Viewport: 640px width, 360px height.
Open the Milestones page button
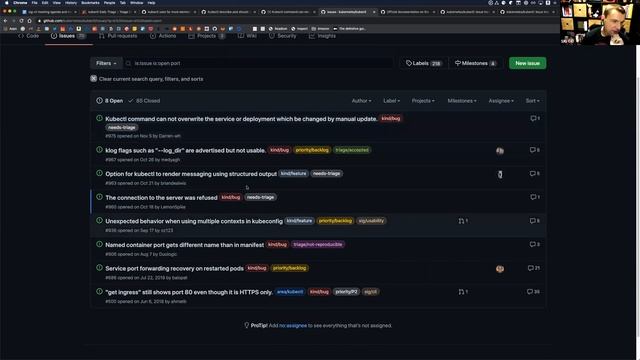click(475, 63)
